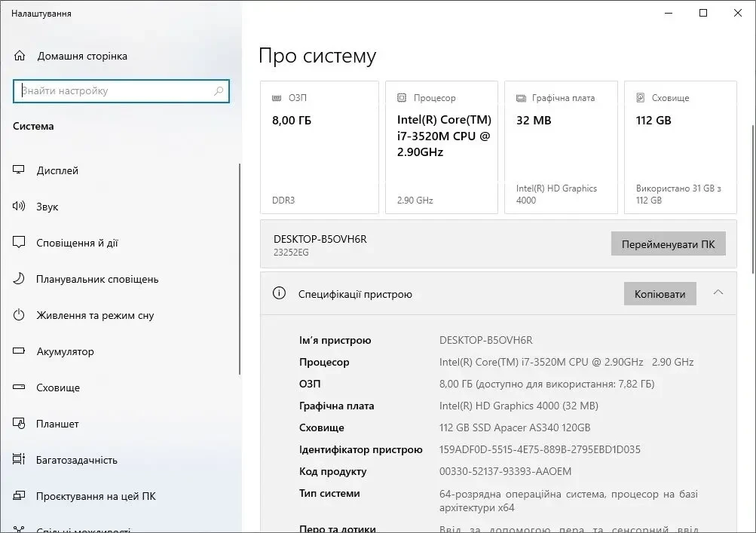Collapse the Специфікації пристрою section chevron
The width and height of the screenshot is (756, 533).
click(x=718, y=293)
